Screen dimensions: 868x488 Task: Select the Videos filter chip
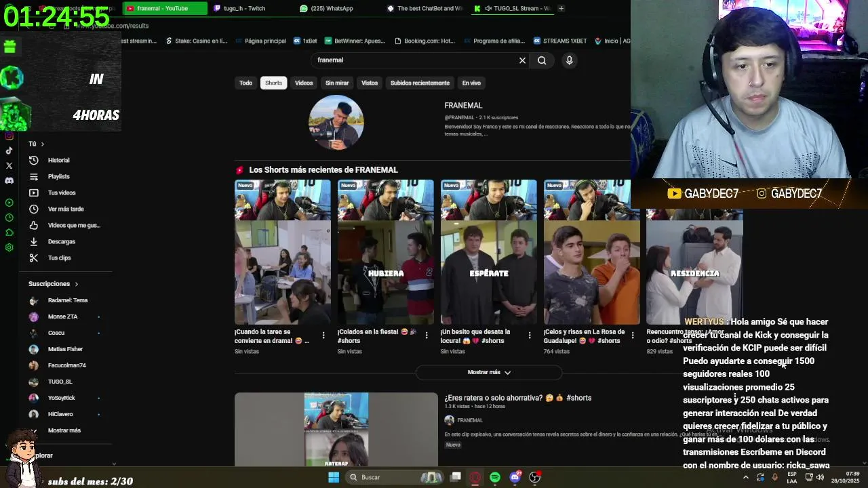click(304, 83)
